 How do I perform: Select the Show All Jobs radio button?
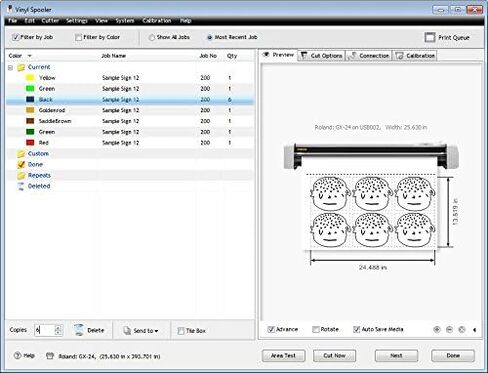click(152, 37)
